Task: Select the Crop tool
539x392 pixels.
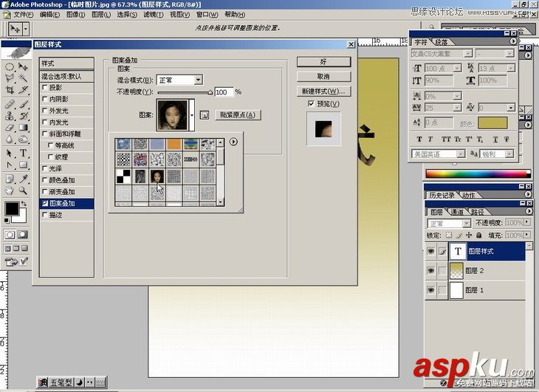Action: click(x=10, y=90)
